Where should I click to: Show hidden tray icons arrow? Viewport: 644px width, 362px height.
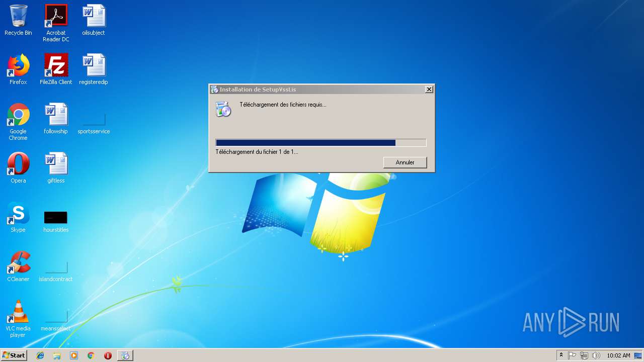click(x=561, y=355)
